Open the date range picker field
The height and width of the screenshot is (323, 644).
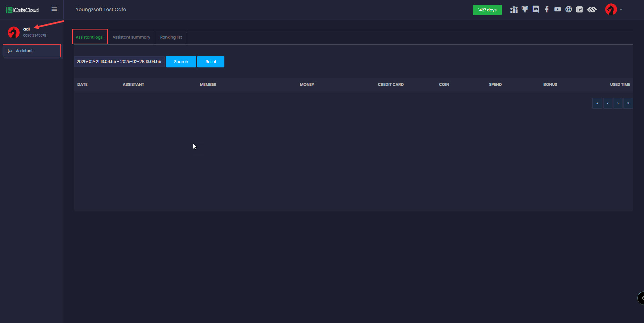119,62
